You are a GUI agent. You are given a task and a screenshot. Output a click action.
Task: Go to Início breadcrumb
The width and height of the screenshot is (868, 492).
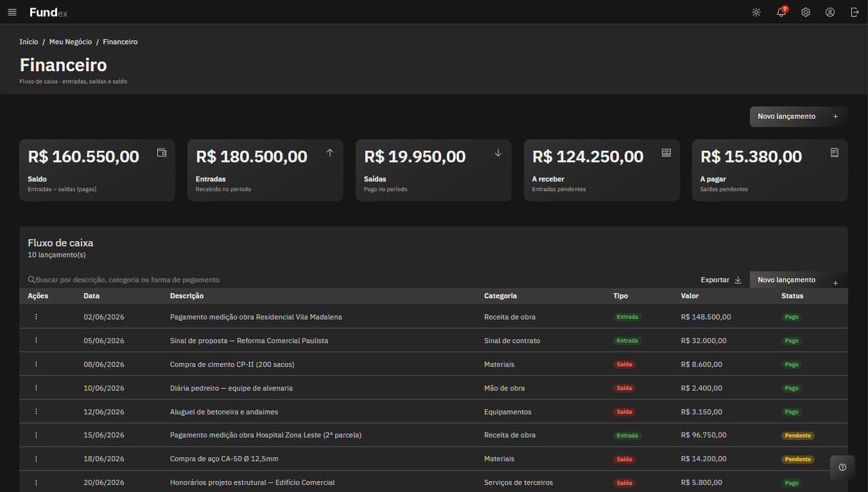point(29,42)
